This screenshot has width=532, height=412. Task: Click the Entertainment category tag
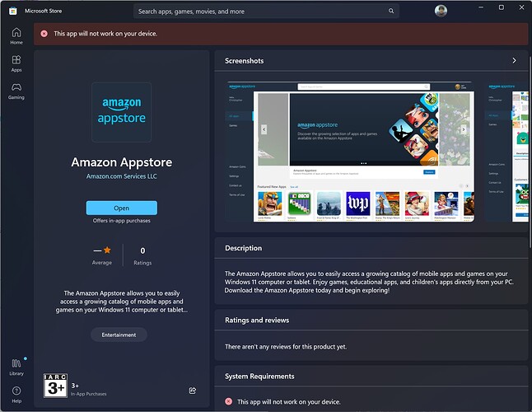coord(119,335)
